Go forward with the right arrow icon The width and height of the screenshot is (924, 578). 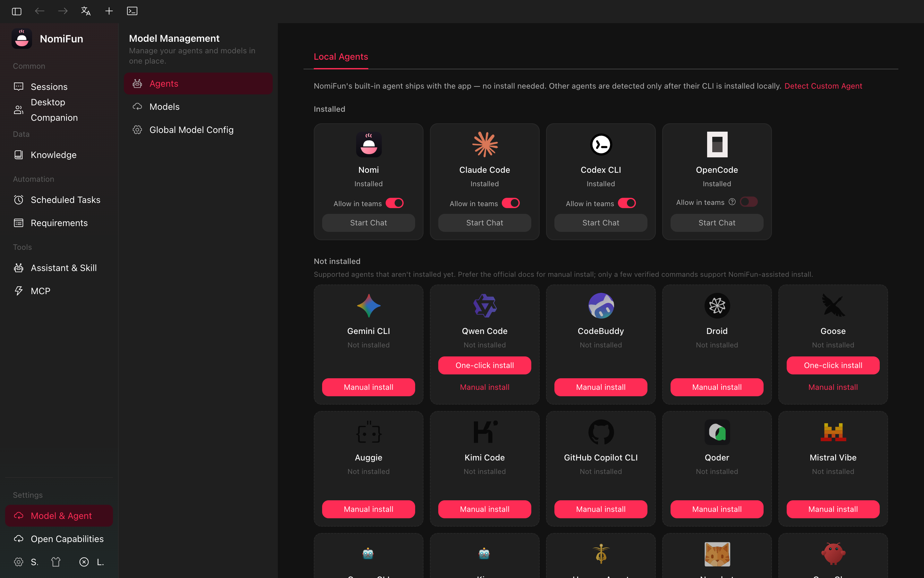coord(63,11)
